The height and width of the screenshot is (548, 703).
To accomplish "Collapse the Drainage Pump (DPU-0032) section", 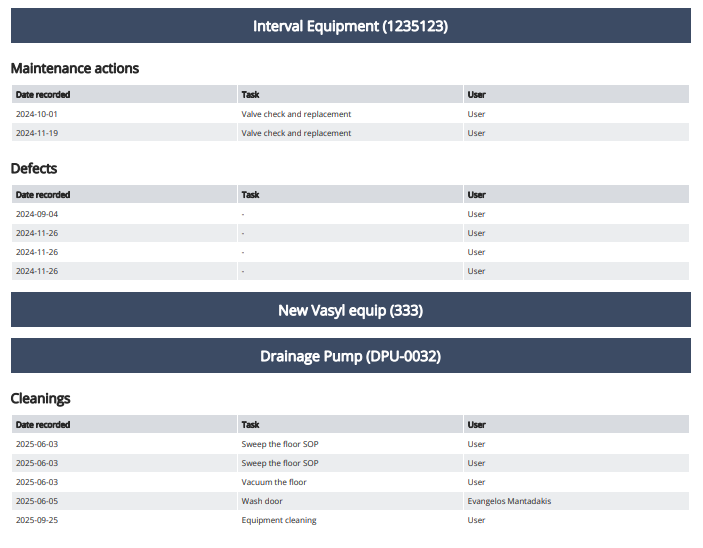I will [350, 356].
